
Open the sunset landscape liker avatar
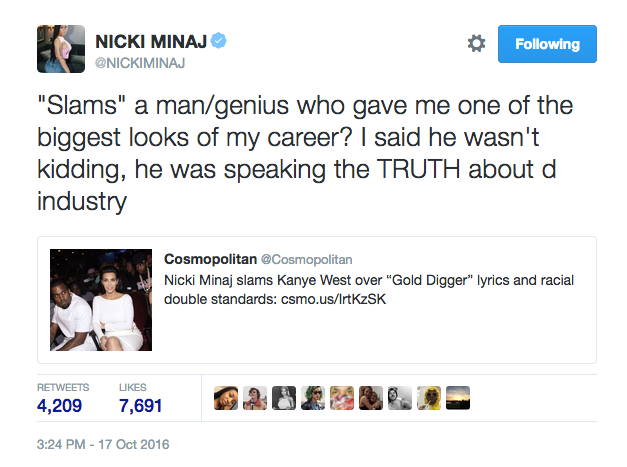[x=458, y=398]
